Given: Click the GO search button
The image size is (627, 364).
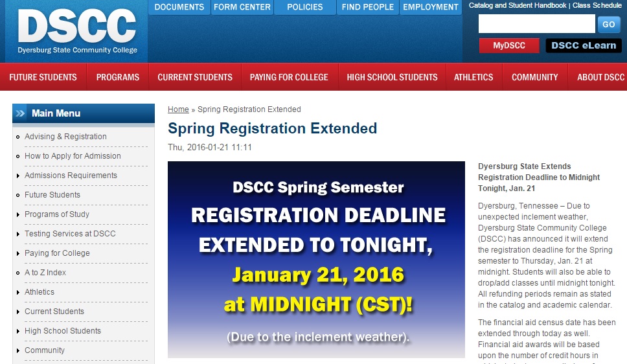Looking at the screenshot, I should point(609,25).
